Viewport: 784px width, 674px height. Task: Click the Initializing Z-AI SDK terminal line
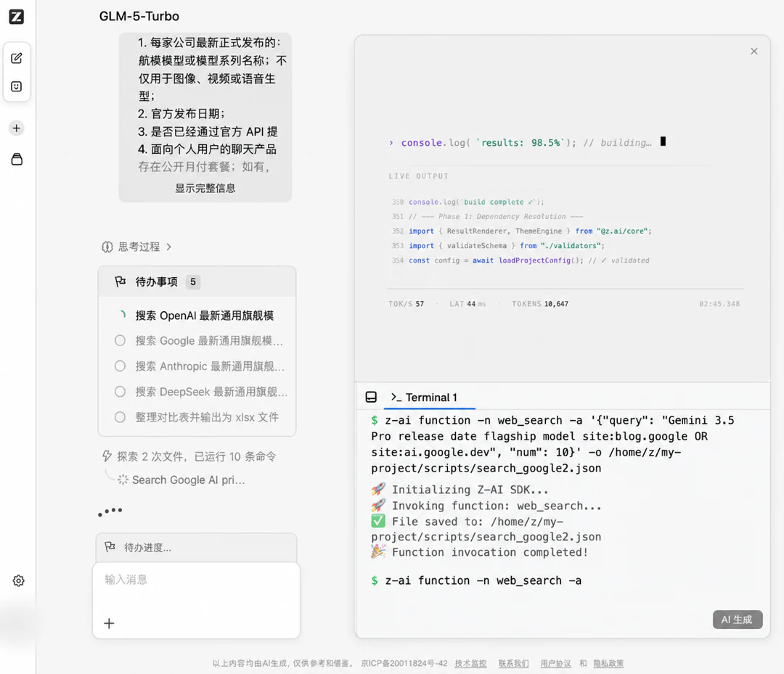[x=460, y=490]
